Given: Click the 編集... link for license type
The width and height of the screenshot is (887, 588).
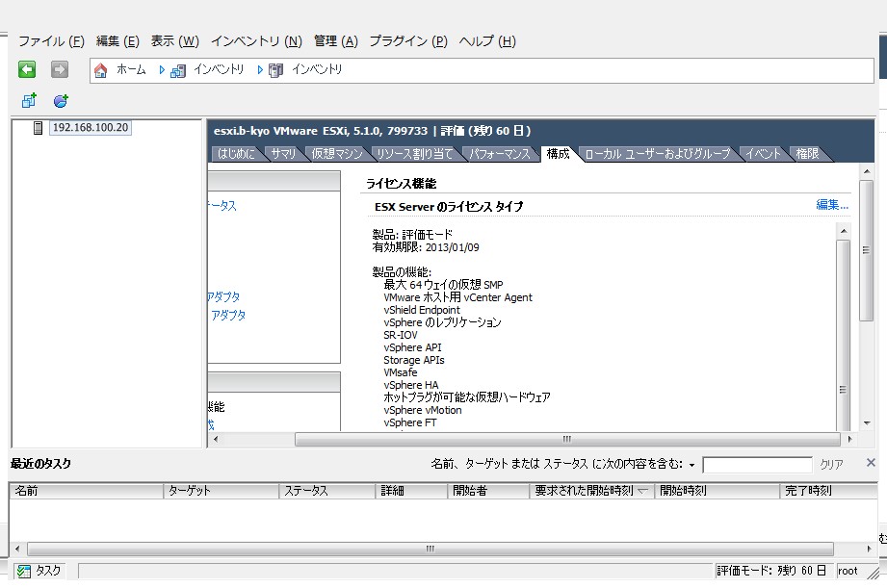Looking at the screenshot, I should (832, 205).
